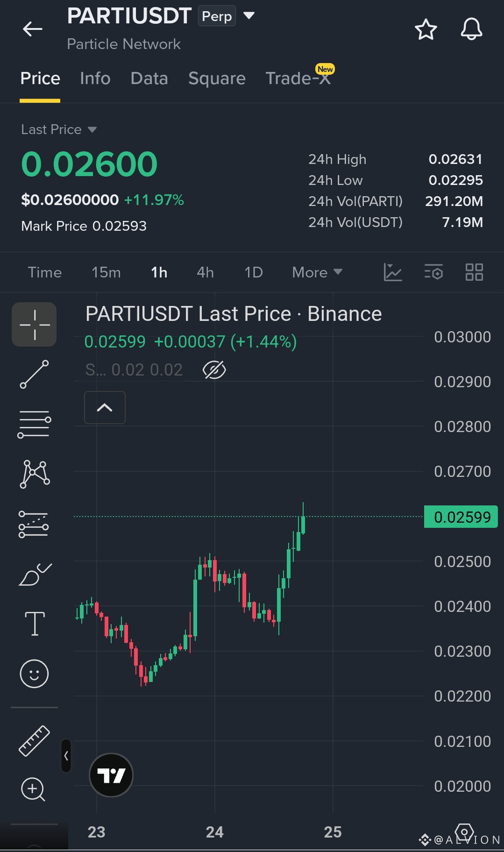Open chart axis settings hexagon icon
The image size is (504, 852).
click(x=464, y=832)
